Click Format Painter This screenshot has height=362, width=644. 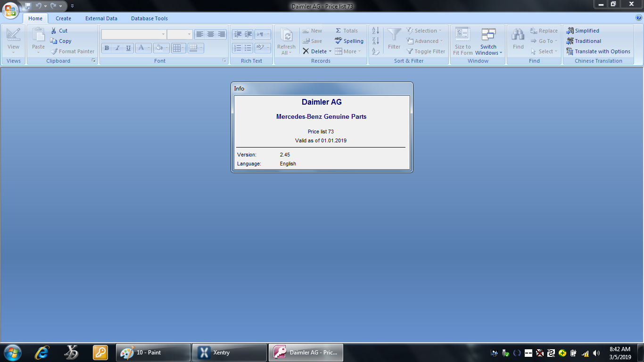(72, 51)
